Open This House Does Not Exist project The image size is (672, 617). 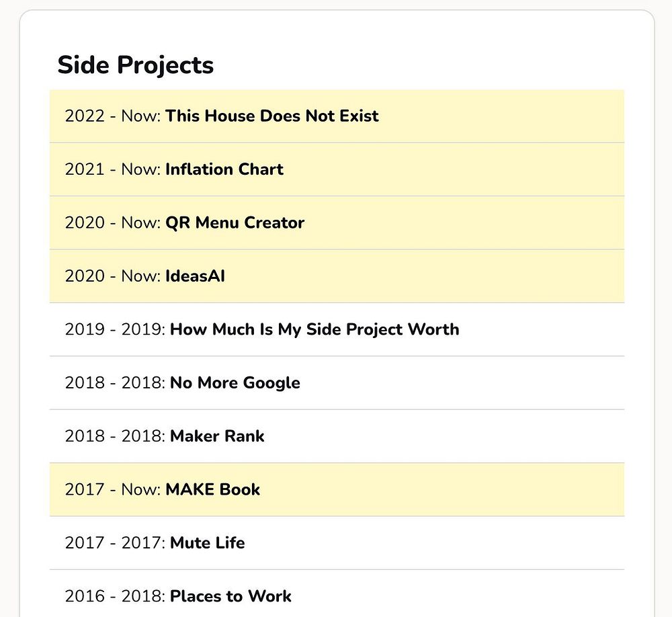click(272, 116)
